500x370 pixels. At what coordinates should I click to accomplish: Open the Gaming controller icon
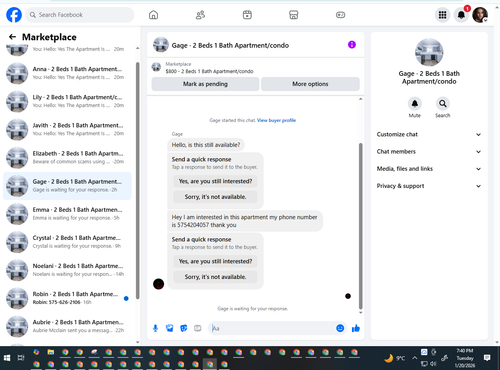pos(340,15)
